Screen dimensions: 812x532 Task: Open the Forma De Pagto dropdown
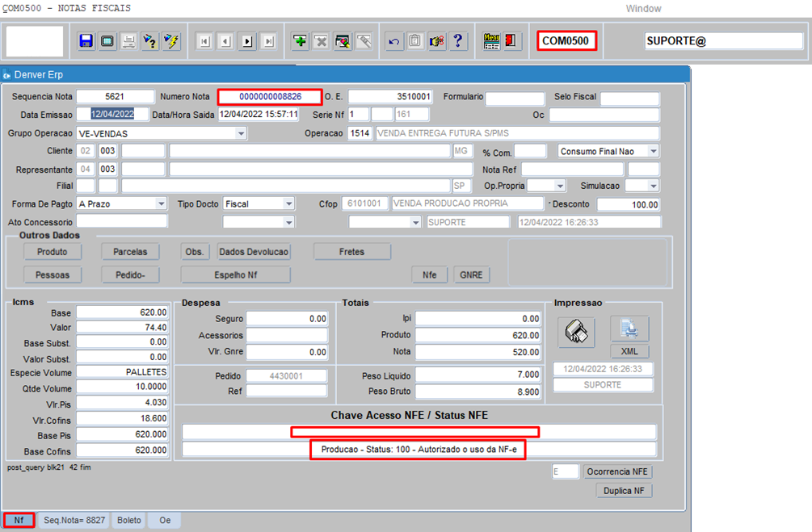coord(162,204)
